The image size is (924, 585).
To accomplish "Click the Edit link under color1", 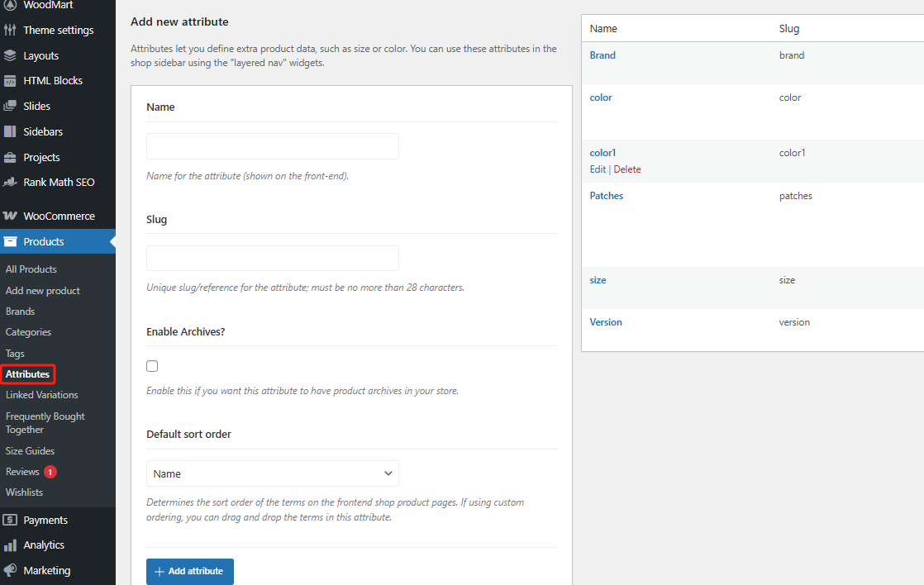I will [x=598, y=169].
